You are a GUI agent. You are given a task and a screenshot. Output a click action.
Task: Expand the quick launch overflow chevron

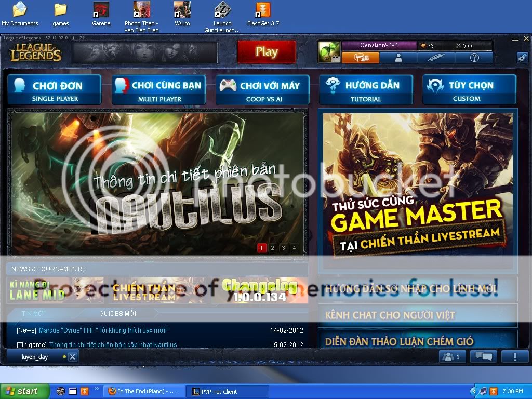click(x=97, y=389)
